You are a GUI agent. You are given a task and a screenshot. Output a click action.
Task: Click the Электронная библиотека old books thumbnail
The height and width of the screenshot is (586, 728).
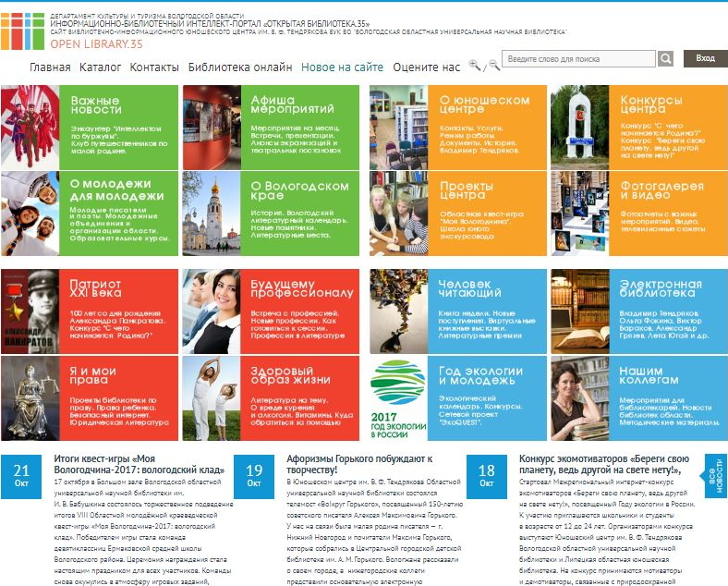pos(580,311)
